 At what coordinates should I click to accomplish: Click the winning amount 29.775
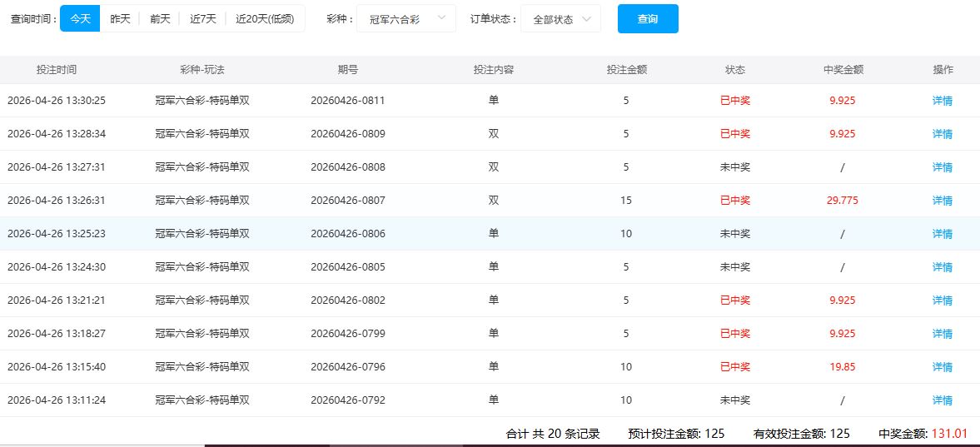[843, 201]
